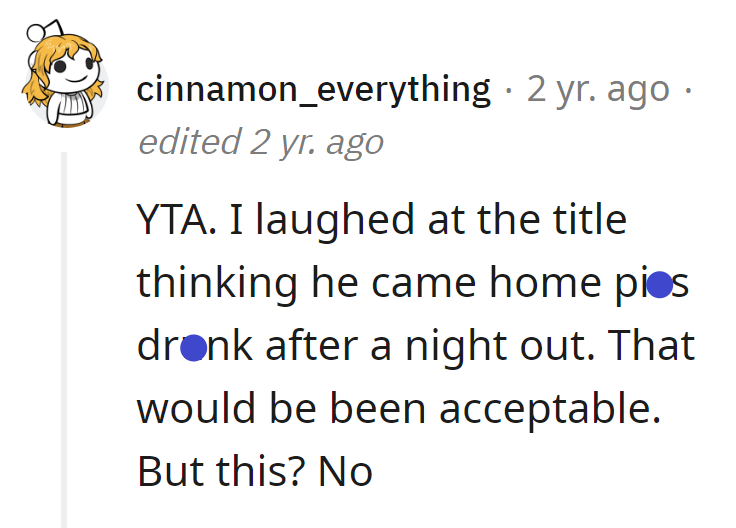Click the word 'title' in the comment
Image resolution: width=736 pixels, height=528 pixels.
[590, 219]
